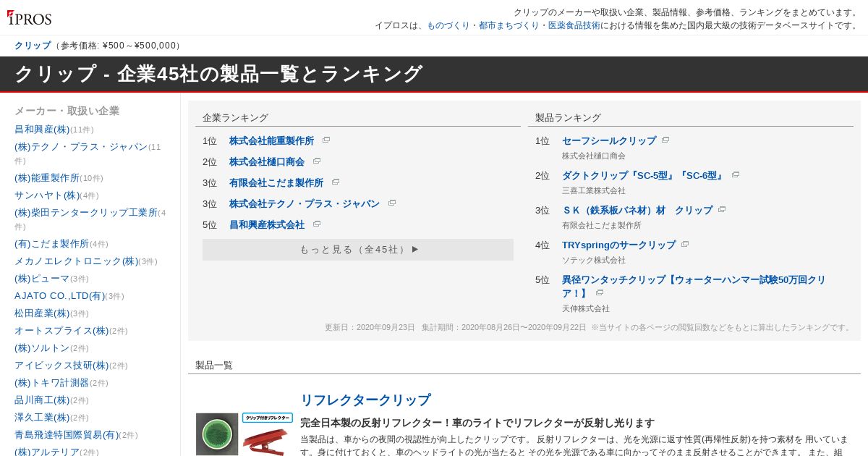
Task: View green reflector product thumbnail
Action: coord(217,434)
